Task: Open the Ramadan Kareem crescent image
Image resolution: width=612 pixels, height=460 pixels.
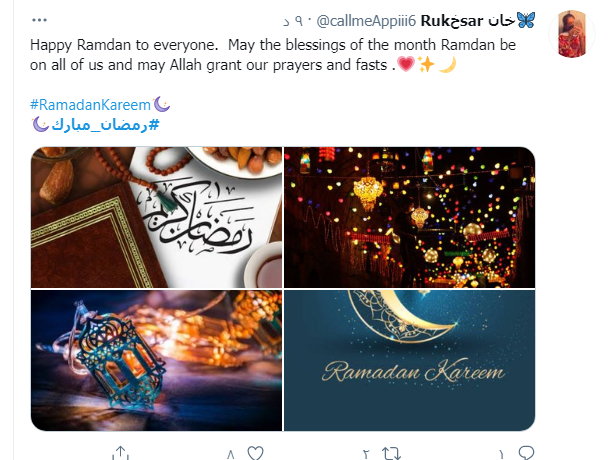Action: click(x=409, y=361)
